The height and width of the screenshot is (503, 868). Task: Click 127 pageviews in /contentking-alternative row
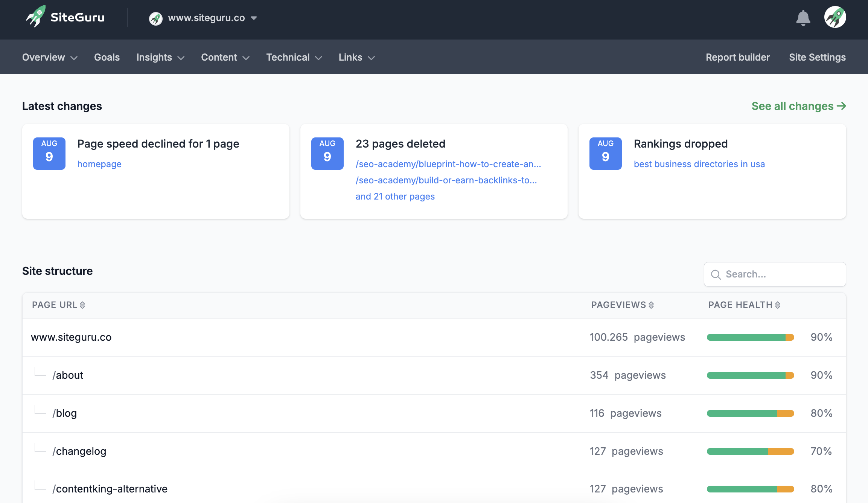point(626,489)
